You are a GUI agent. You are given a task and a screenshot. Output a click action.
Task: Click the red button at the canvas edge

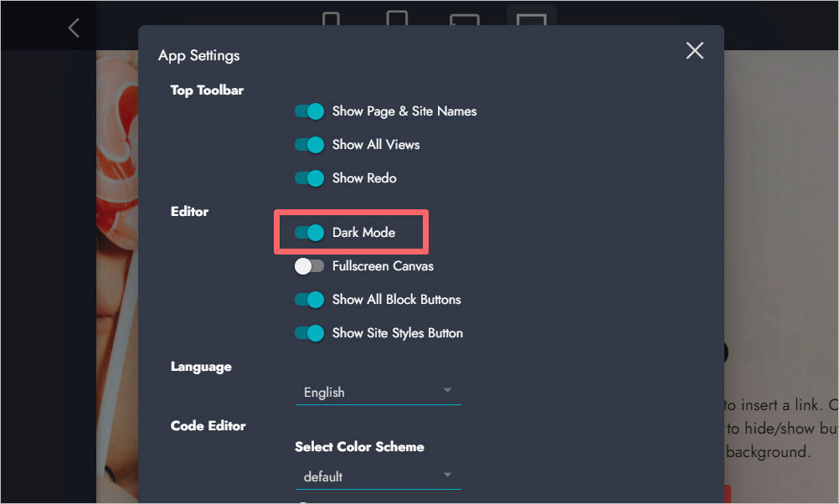point(727,493)
